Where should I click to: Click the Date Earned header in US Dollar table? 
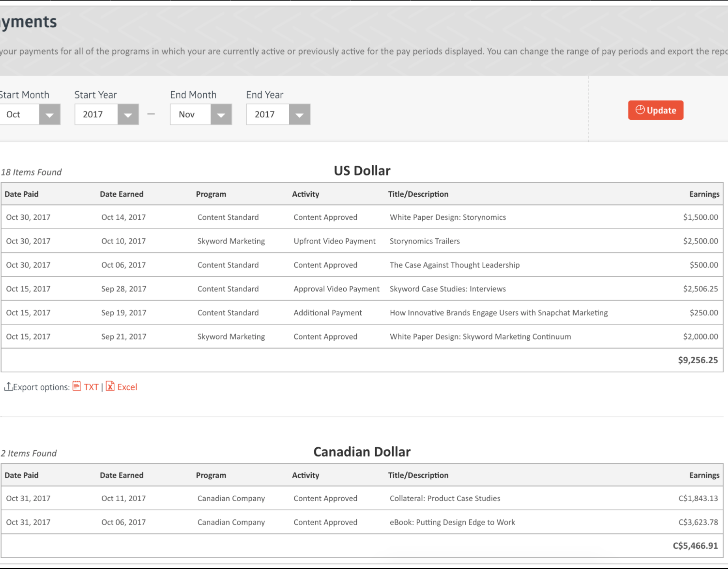[x=122, y=194]
